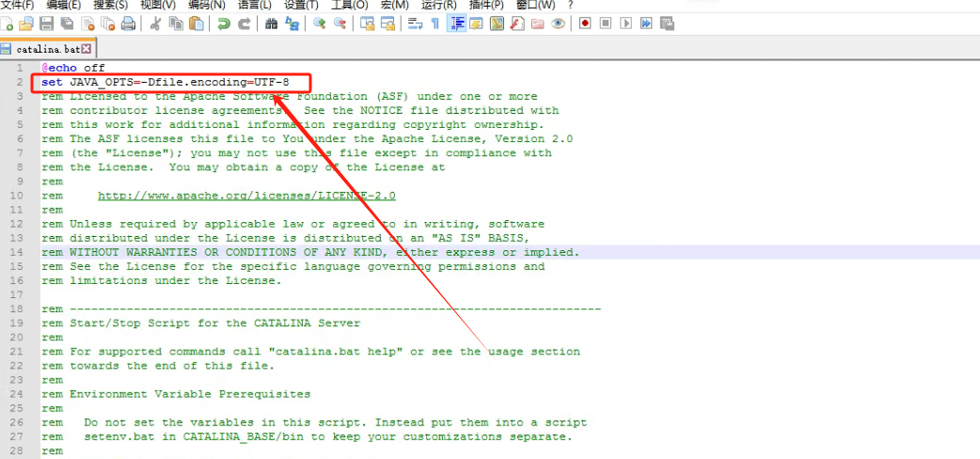Open a file using the folder icon

pos(25,24)
